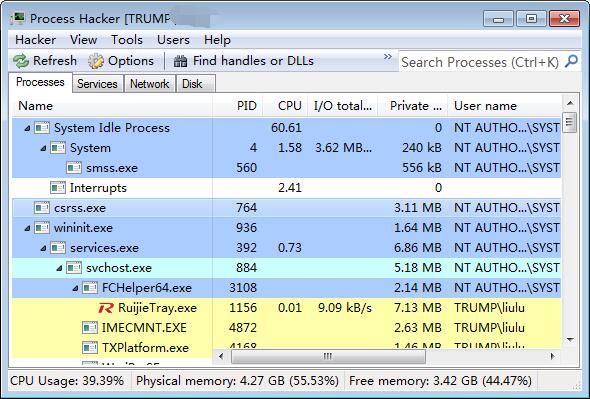Click the csrss.exe process icon
The height and width of the screenshot is (399, 590).
click(42, 208)
